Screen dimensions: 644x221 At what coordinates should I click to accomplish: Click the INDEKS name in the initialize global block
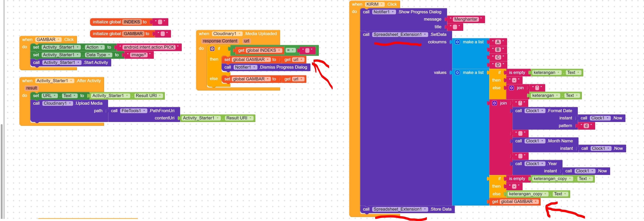pyautogui.click(x=132, y=22)
